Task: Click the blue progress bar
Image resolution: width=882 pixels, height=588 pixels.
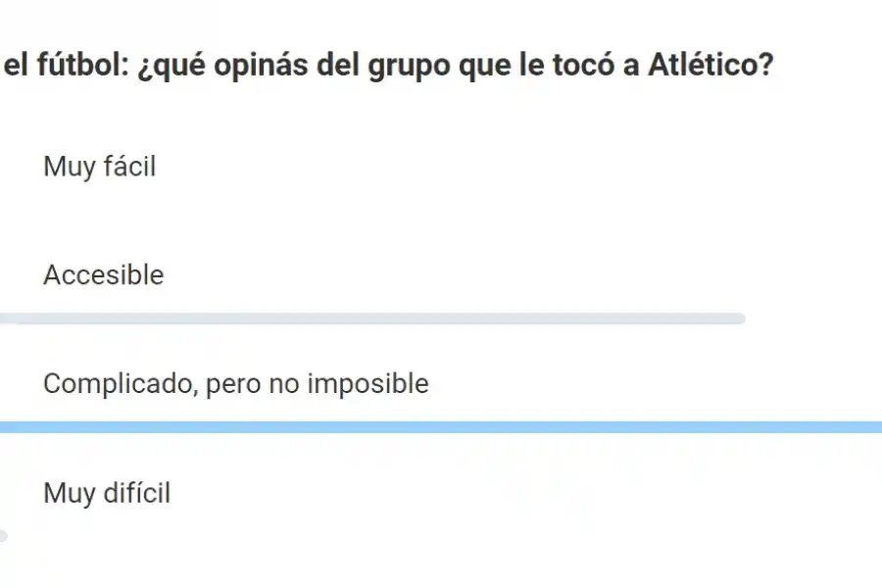Action: 441,425
